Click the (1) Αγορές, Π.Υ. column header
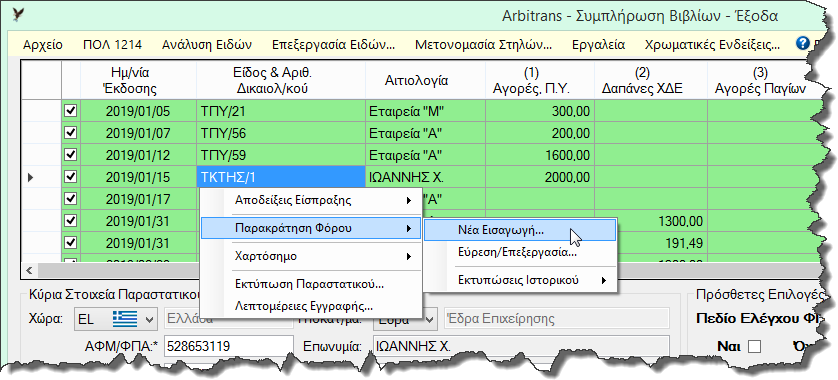Screen dimensions: 838x380 tap(540, 80)
